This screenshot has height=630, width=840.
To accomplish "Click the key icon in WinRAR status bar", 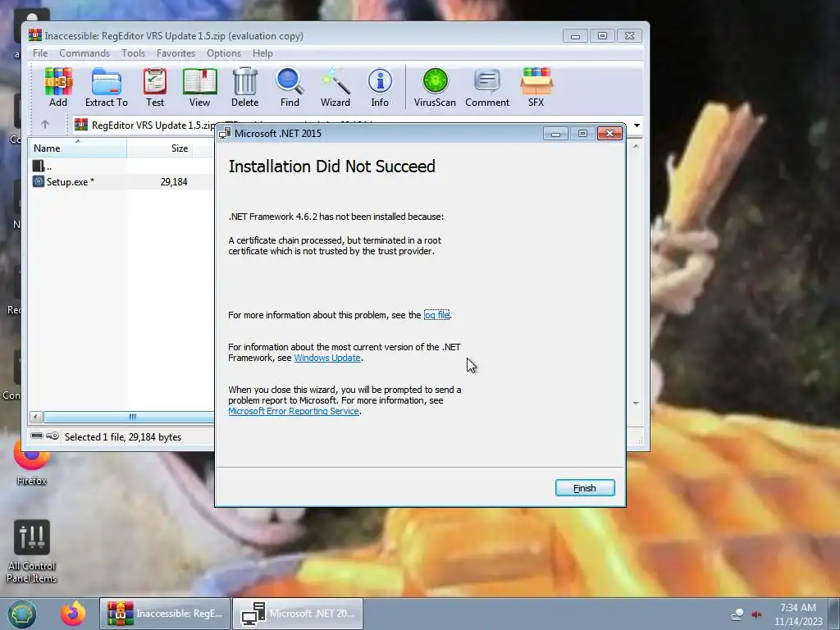I will point(52,436).
